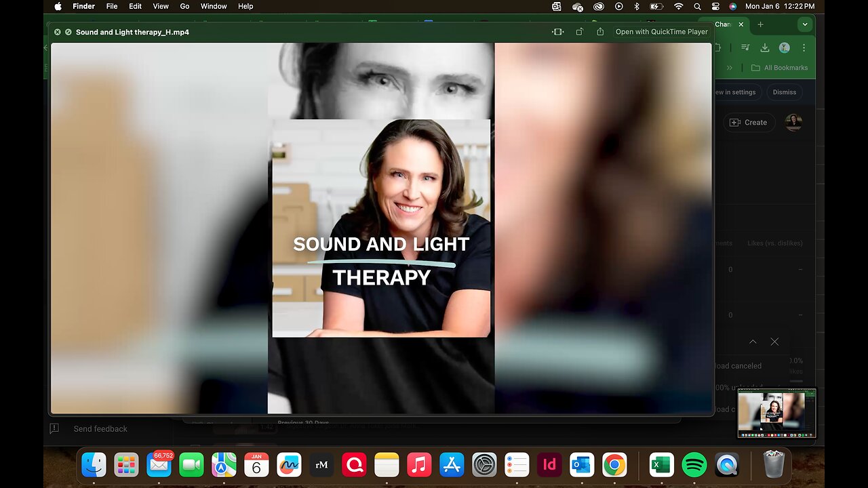Screen dimensions: 868x488
Task: Open System Settings from the Dock
Action: click(x=484, y=465)
